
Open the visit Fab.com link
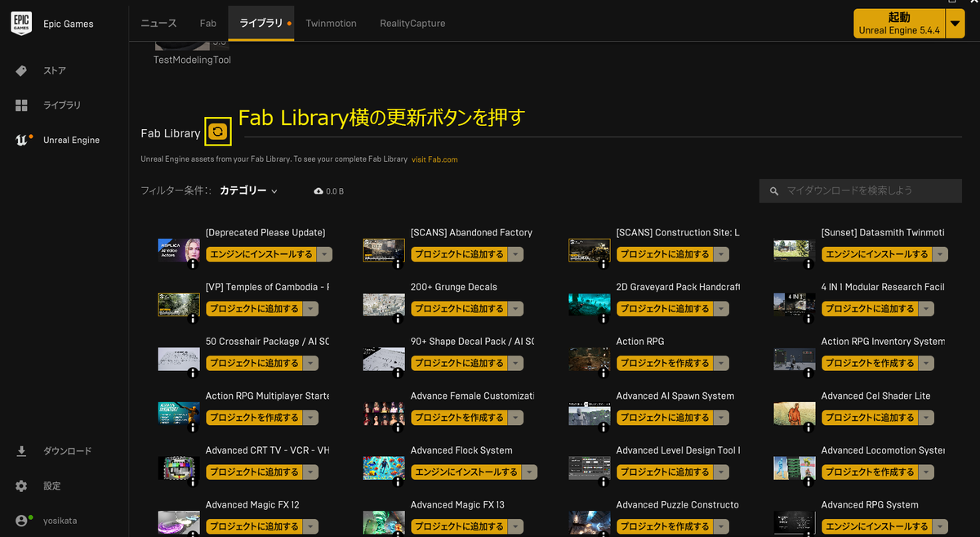[434, 159]
